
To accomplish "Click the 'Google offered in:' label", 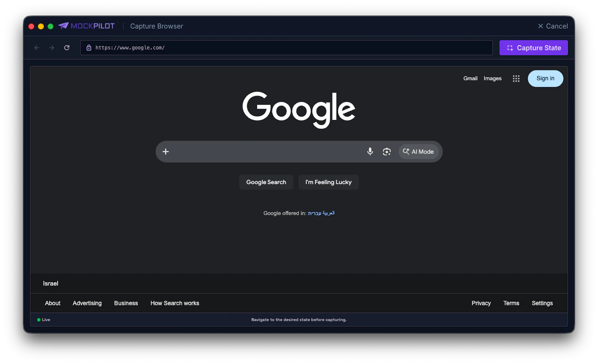I will click(285, 213).
